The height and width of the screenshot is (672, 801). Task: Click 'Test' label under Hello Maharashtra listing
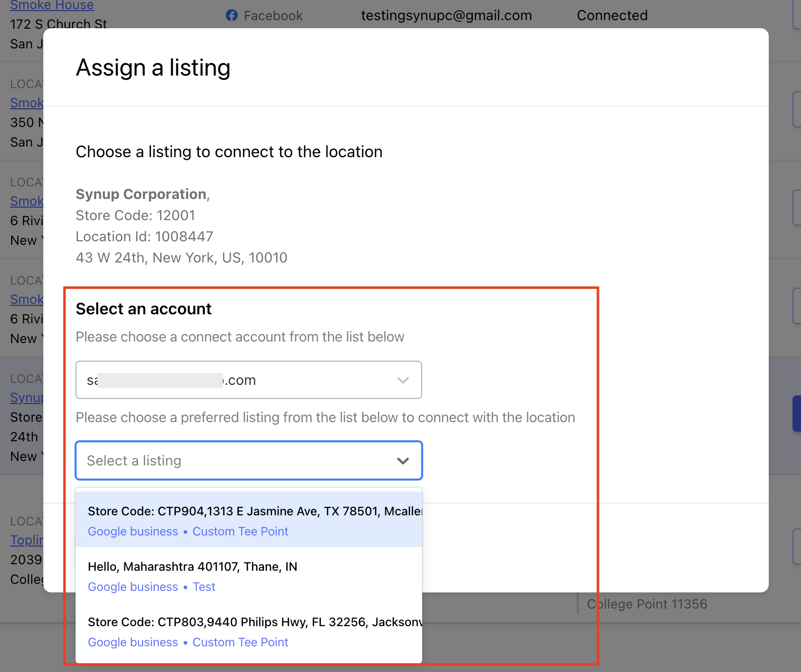pyautogui.click(x=204, y=587)
